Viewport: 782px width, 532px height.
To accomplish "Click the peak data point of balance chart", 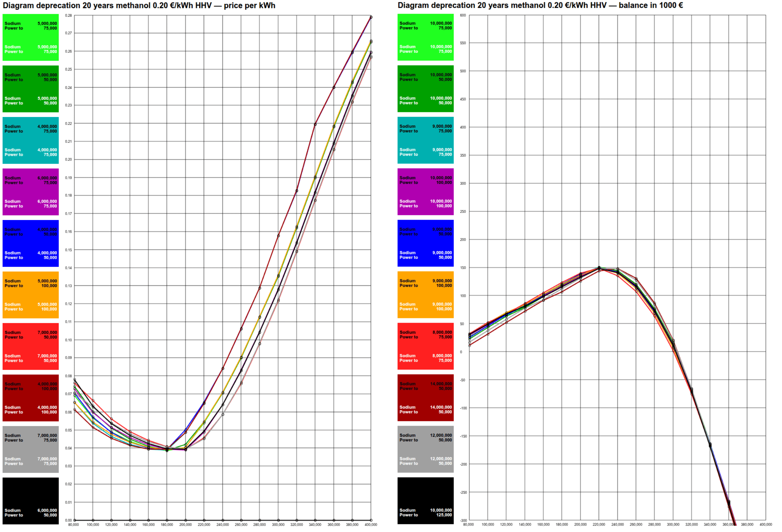I will [x=599, y=268].
